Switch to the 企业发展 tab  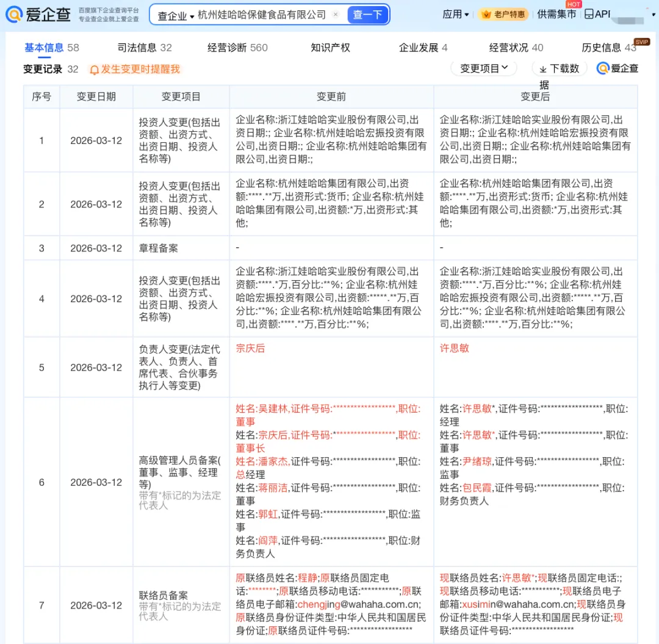tap(423, 48)
